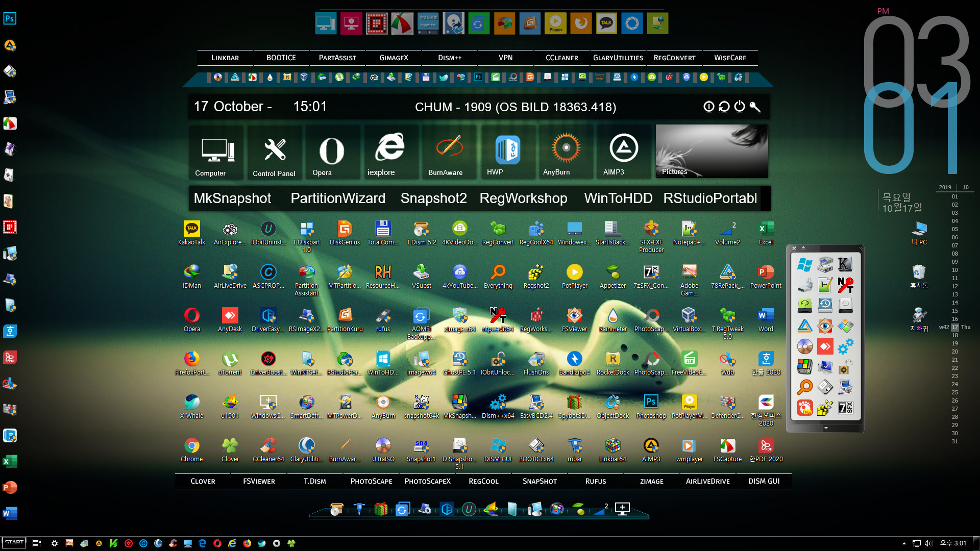The height and width of the screenshot is (551, 980).
Task: Open Computer tile in launcher panel
Action: [217, 152]
